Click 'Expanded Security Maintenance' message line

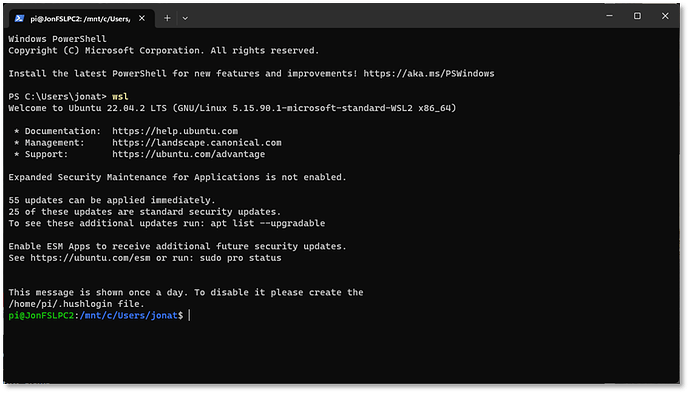pos(177,177)
